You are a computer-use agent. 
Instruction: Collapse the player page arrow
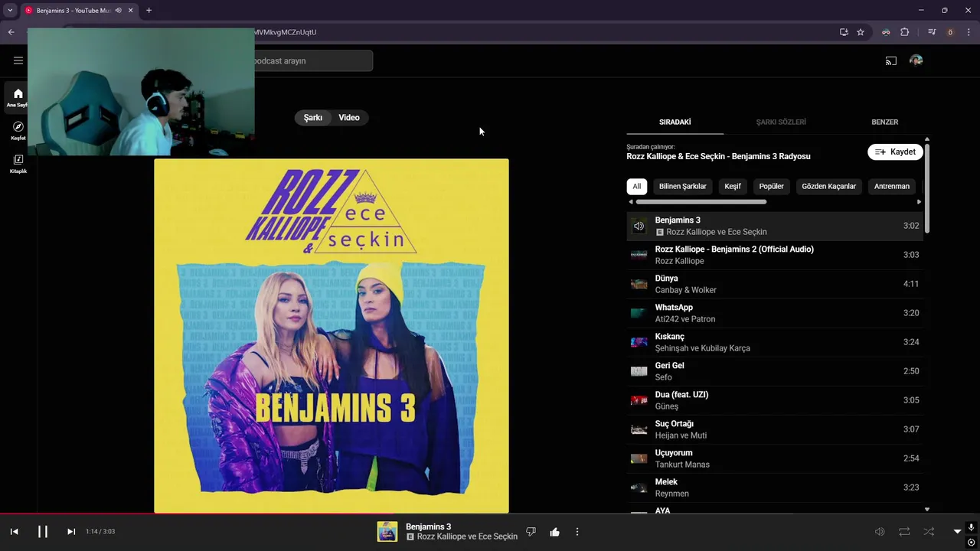click(x=957, y=531)
